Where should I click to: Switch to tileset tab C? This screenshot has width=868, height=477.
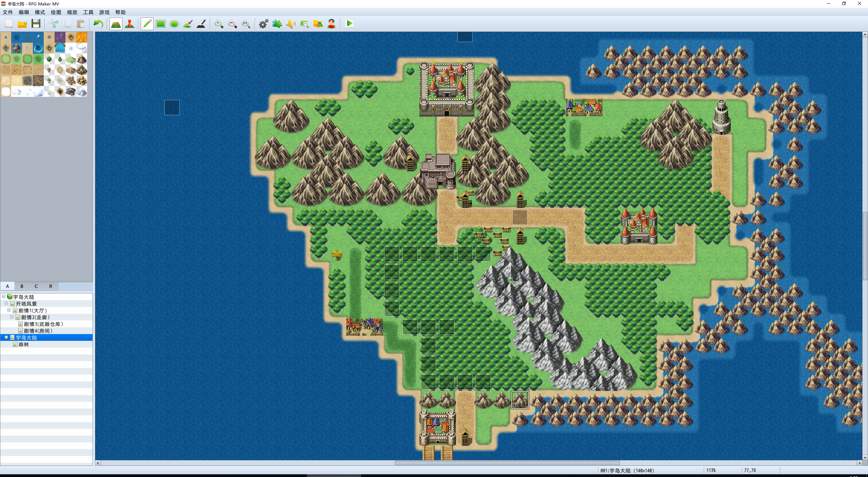(36, 286)
